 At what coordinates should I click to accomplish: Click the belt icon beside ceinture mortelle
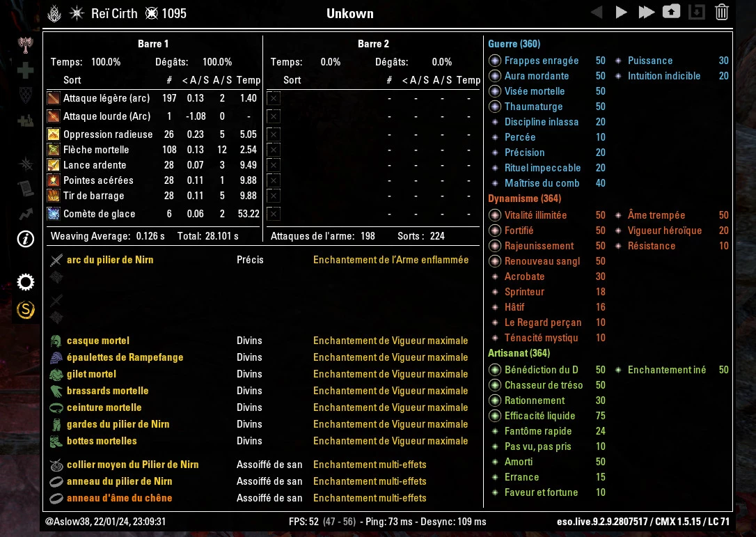(56, 407)
